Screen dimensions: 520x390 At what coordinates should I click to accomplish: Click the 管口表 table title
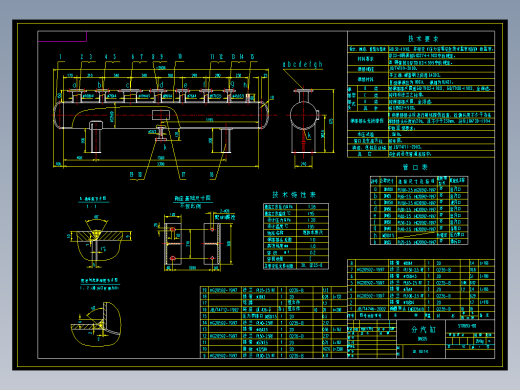[415, 167]
